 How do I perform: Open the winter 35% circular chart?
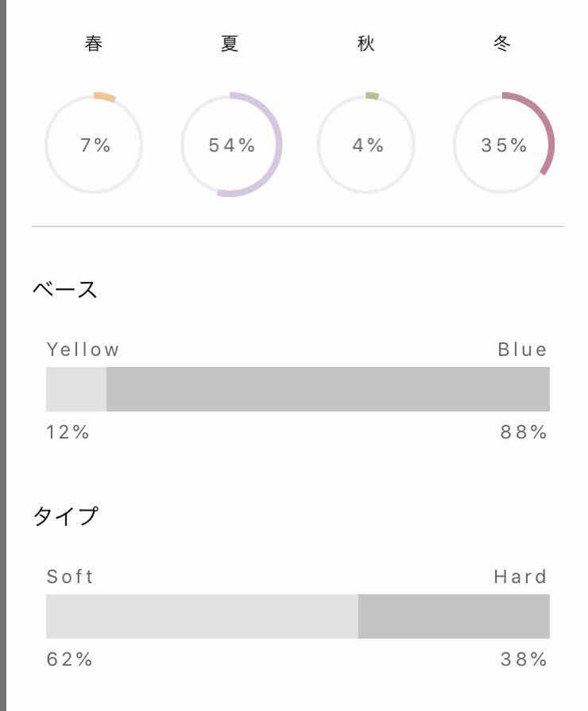[x=504, y=145]
